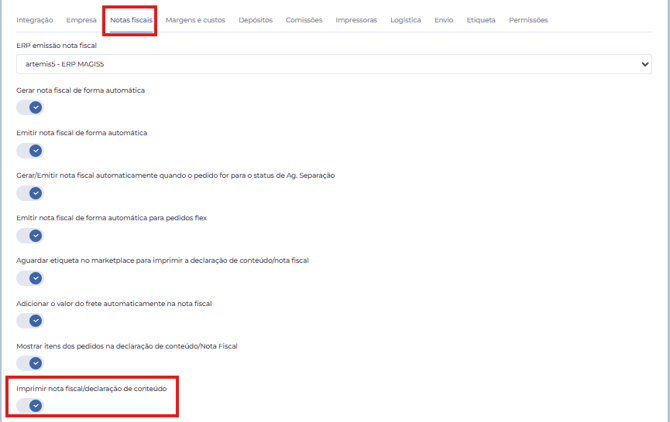
Task: Turn off automatic nota fiscal for pedidos flex
Action: pyautogui.click(x=31, y=236)
